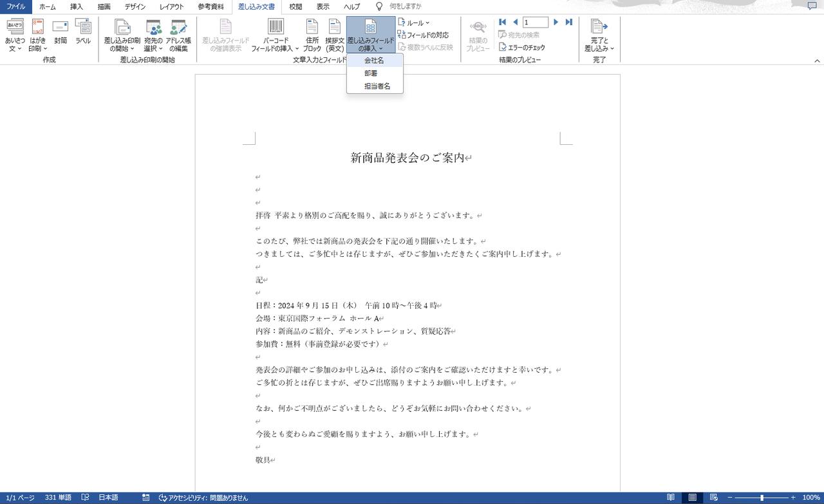Go to next record arrow
The height and width of the screenshot is (504, 824).
tap(556, 22)
